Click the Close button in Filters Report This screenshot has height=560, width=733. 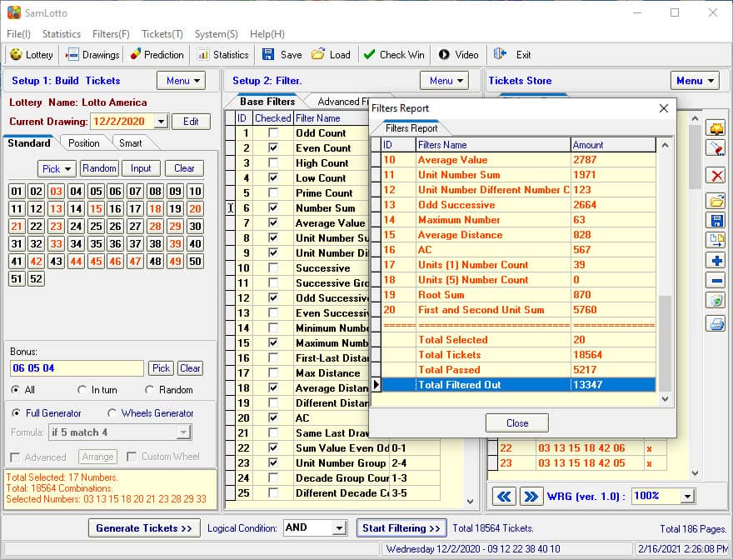click(x=517, y=423)
